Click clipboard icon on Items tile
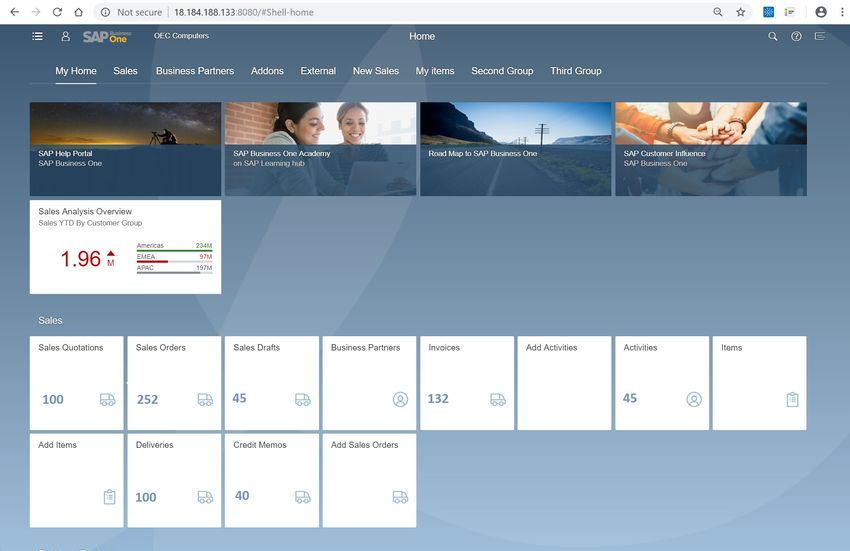 point(792,400)
